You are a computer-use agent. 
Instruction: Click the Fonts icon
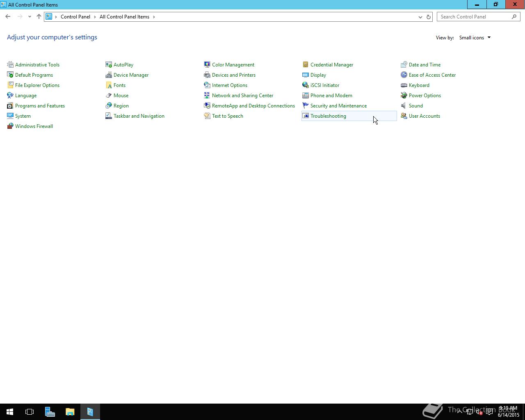pyautogui.click(x=109, y=85)
